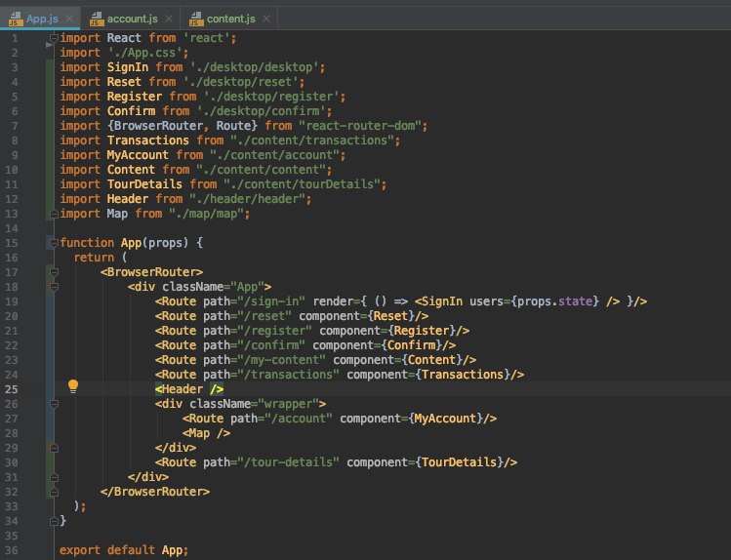Open the account.js tab
The width and height of the screenshot is (731, 560).
pyautogui.click(x=132, y=19)
